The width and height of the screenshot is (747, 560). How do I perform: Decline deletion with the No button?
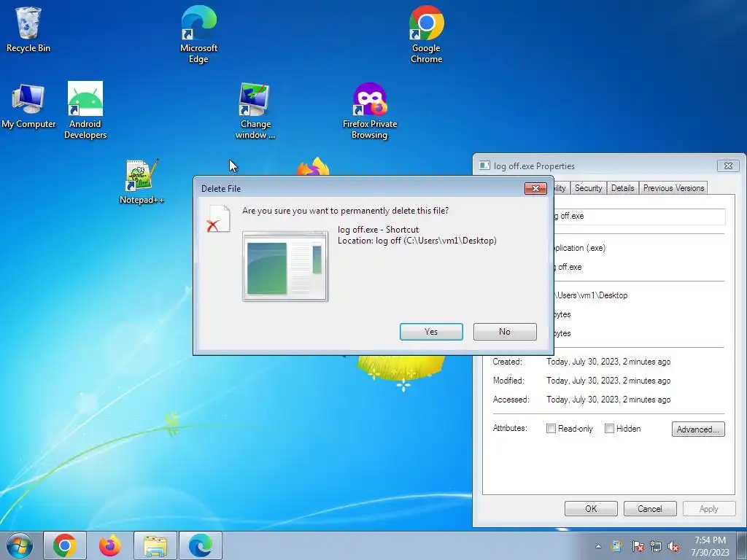[505, 332]
